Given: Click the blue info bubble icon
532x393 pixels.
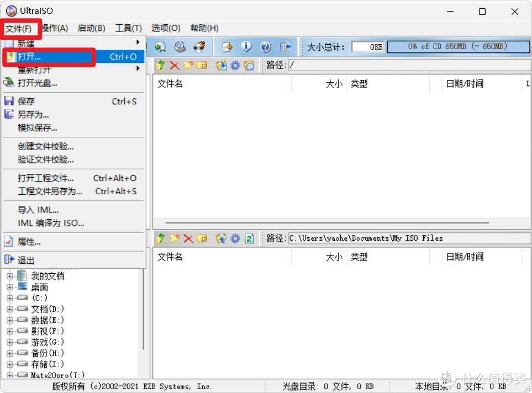Looking at the screenshot, I should click(246, 47).
